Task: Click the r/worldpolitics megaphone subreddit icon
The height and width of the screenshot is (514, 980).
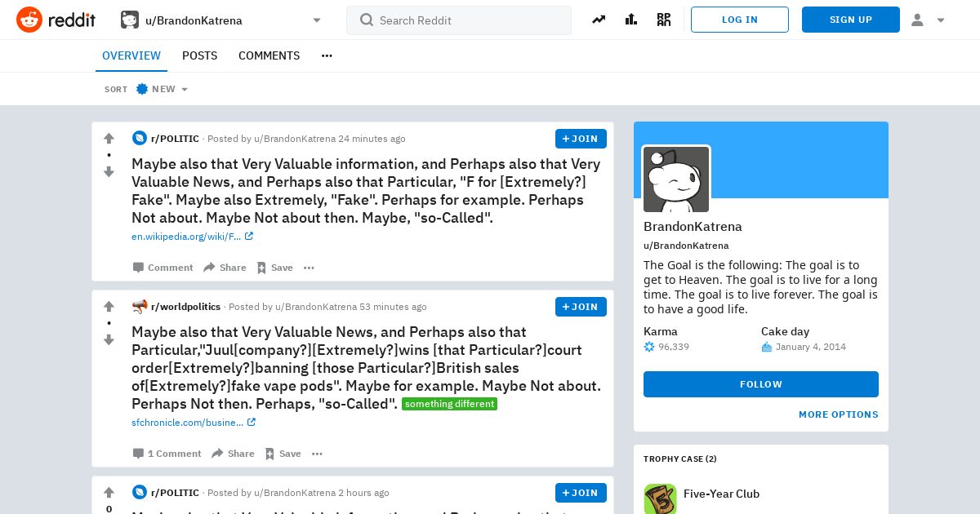Action: tap(140, 307)
